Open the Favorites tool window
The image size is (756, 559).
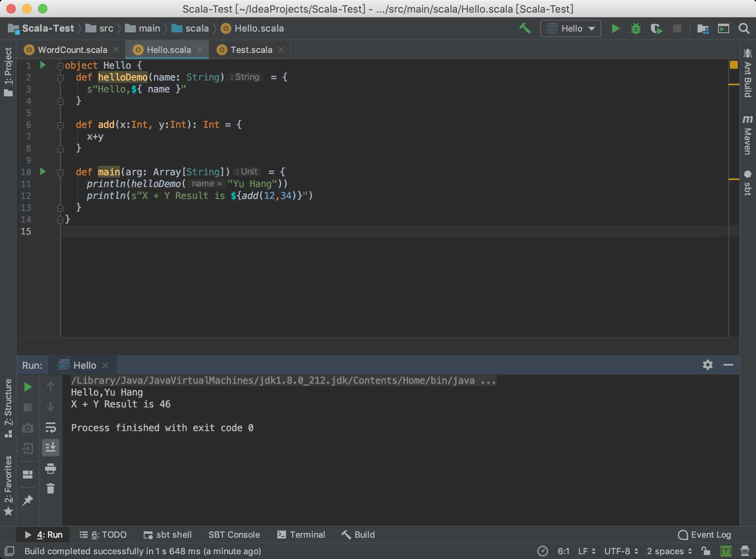[8, 486]
